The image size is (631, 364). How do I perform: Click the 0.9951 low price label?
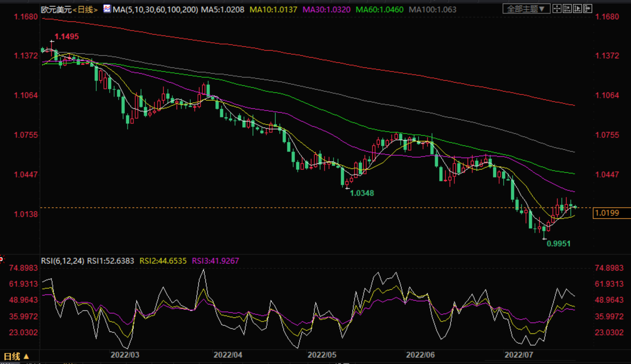tap(559, 244)
